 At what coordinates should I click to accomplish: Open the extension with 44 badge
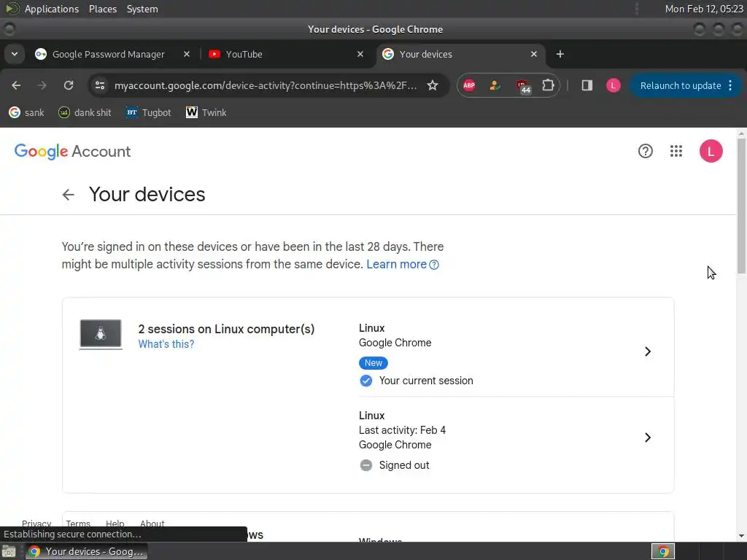(523, 86)
